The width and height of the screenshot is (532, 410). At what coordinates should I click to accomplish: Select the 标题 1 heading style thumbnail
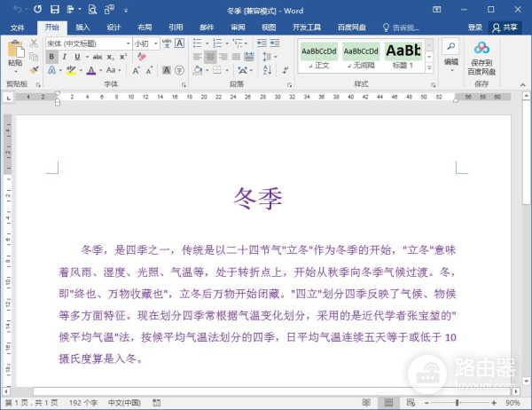coord(403,53)
